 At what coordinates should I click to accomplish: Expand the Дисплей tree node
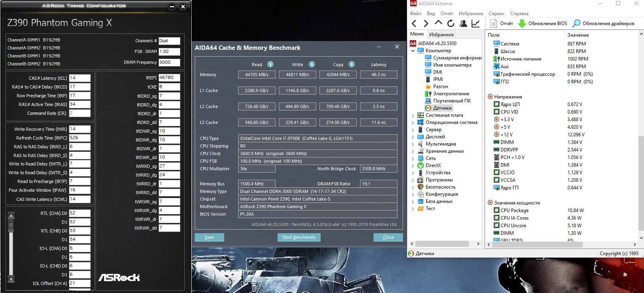pos(413,137)
